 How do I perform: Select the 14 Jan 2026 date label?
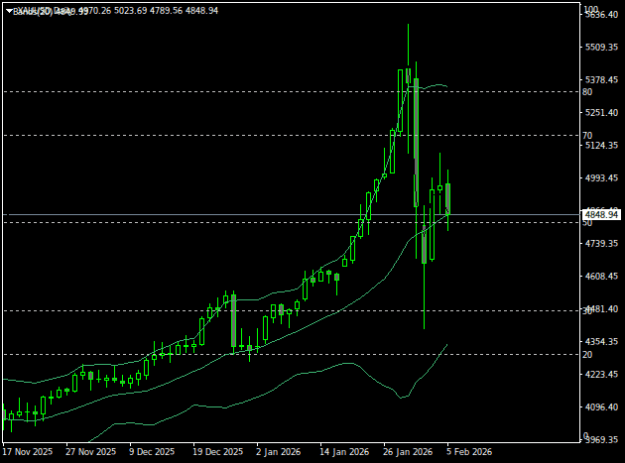click(x=344, y=452)
